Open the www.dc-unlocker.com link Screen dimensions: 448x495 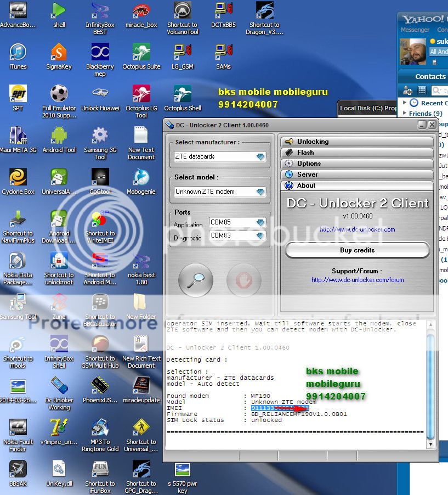[357, 229]
